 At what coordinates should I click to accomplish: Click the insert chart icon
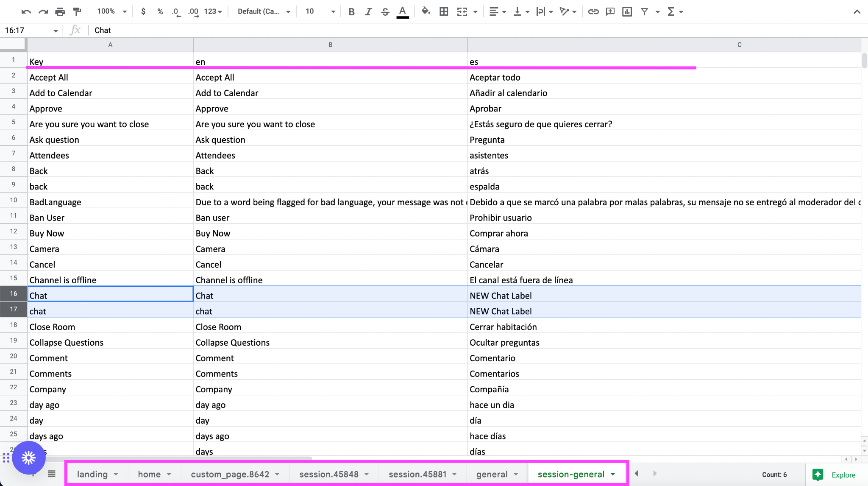[627, 11]
